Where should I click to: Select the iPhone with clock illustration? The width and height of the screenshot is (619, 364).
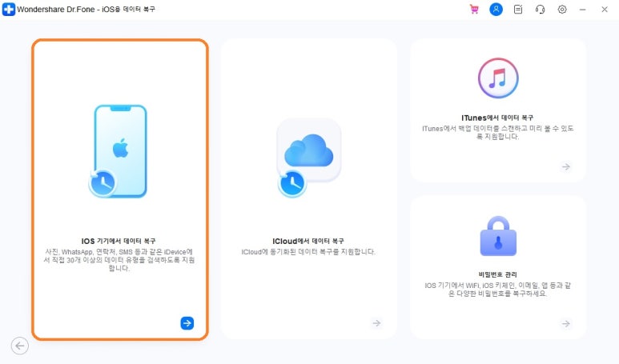(x=119, y=151)
